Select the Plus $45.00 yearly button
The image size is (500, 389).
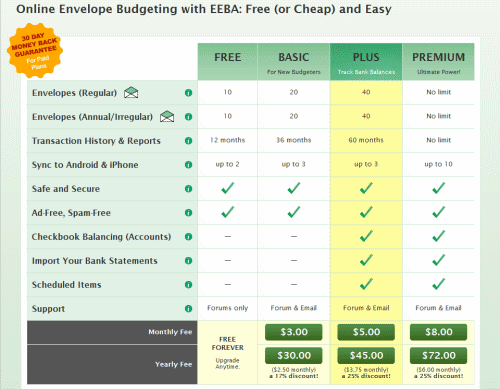(366, 356)
